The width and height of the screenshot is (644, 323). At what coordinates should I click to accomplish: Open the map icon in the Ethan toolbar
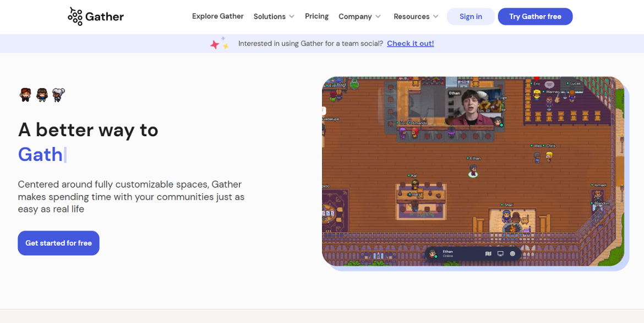point(488,254)
